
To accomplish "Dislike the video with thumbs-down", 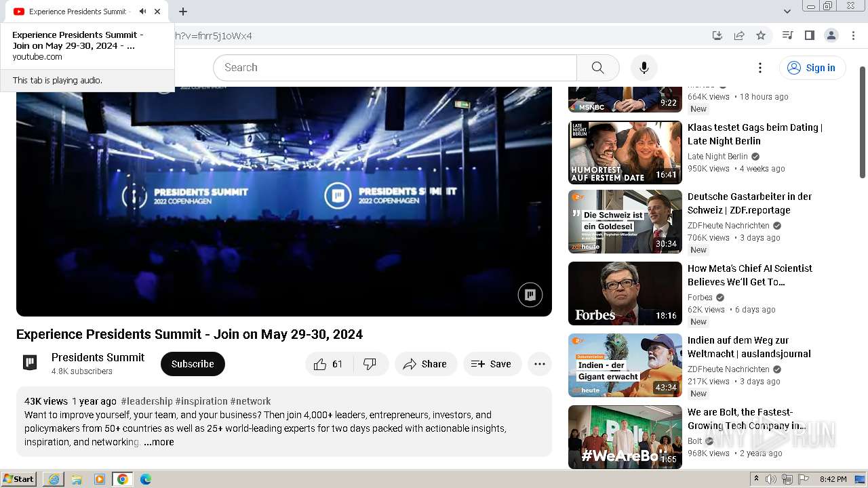I will 370,364.
